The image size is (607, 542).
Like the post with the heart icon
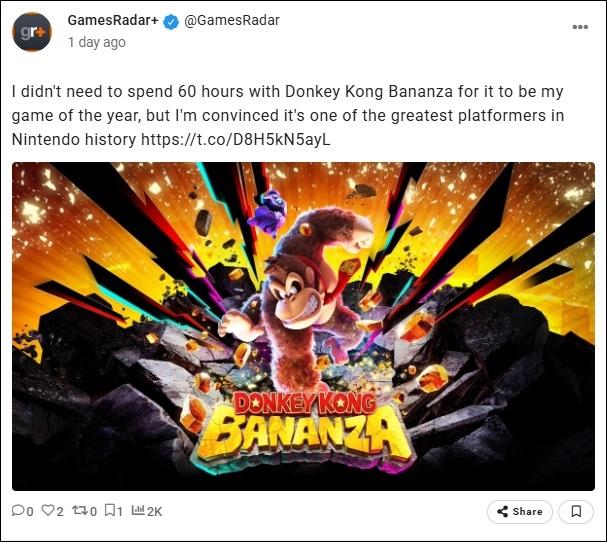[47, 511]
